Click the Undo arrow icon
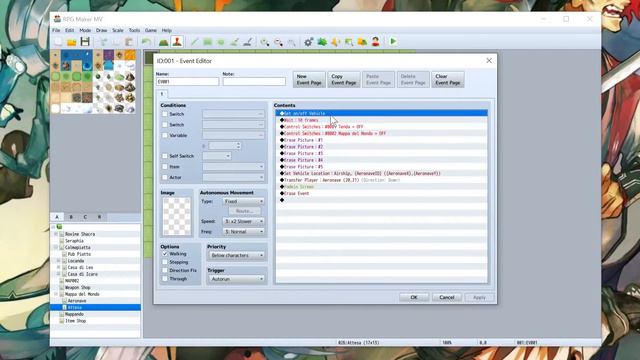640x360 pixels. pyautogui.click(x=146, y=42)
